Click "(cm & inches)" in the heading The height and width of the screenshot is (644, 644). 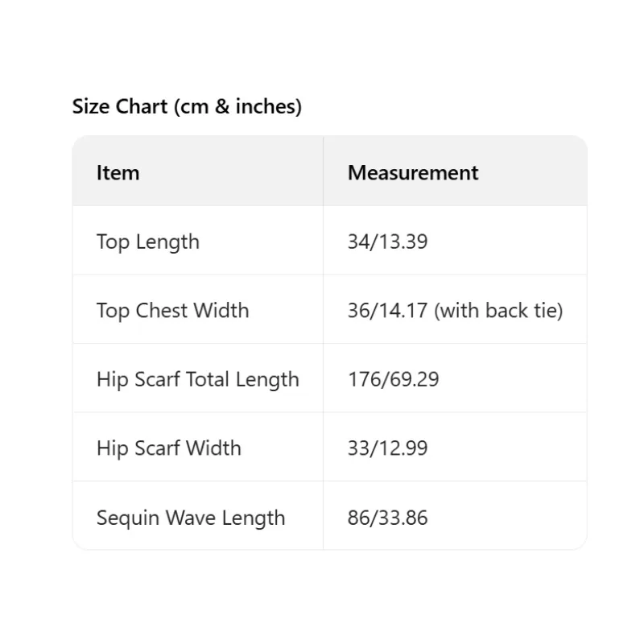237,106
